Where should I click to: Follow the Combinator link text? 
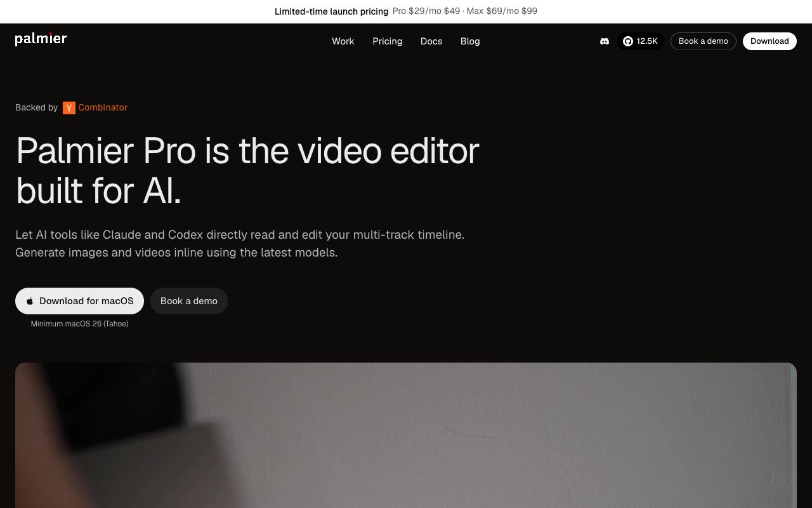(103, 107)
